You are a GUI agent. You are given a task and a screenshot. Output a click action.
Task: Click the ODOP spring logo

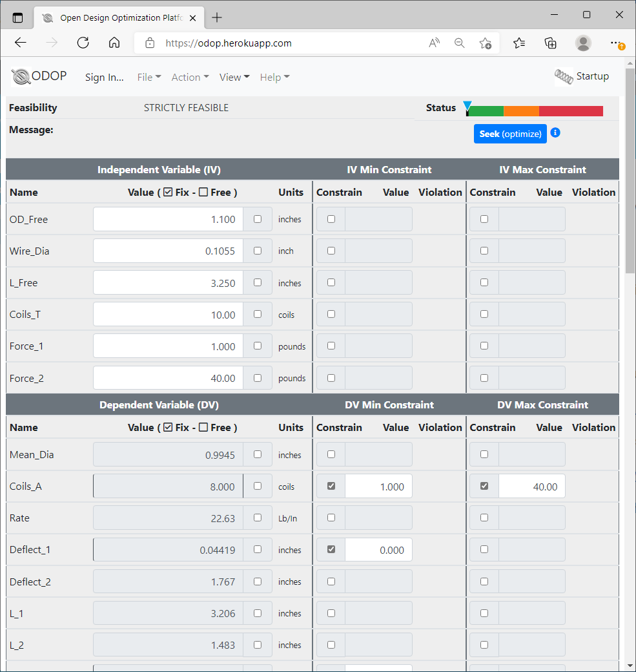coord(23,76)
